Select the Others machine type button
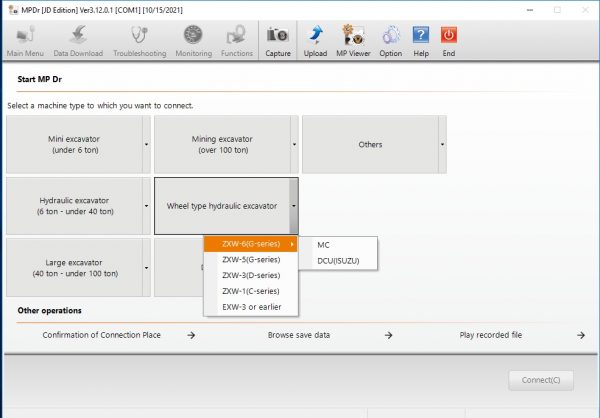This screenshot has width=600, height=418. coord(370,144)
